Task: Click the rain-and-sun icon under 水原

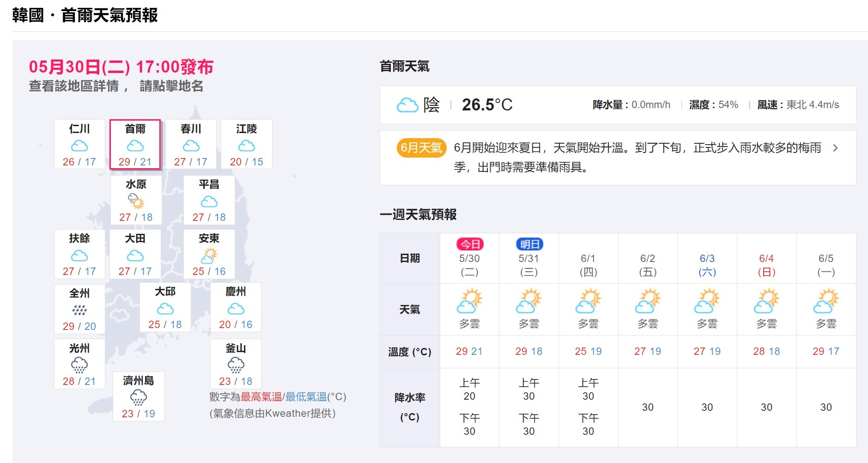Action: click(x=136, y=201)
